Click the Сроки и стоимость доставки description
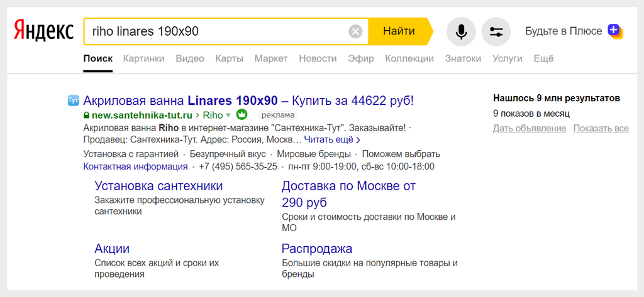644x297 pixels. pyautogui.click(x=369, y=222)
